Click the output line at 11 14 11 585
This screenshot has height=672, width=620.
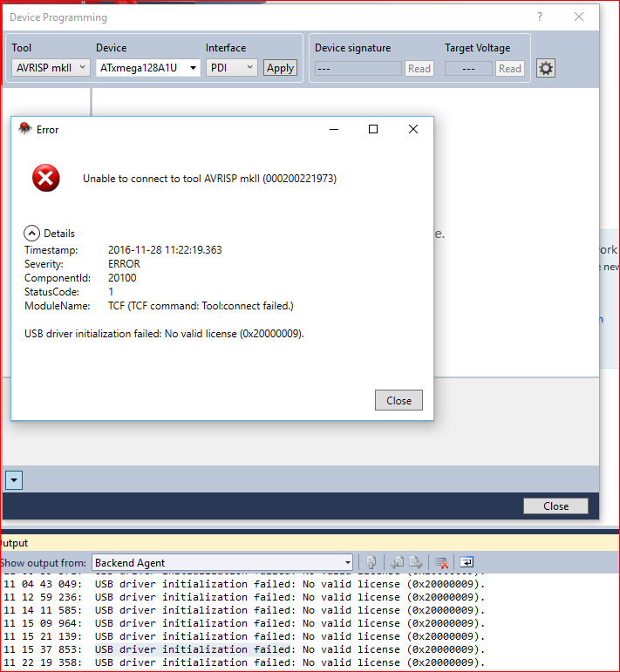[x=244, y=610]
